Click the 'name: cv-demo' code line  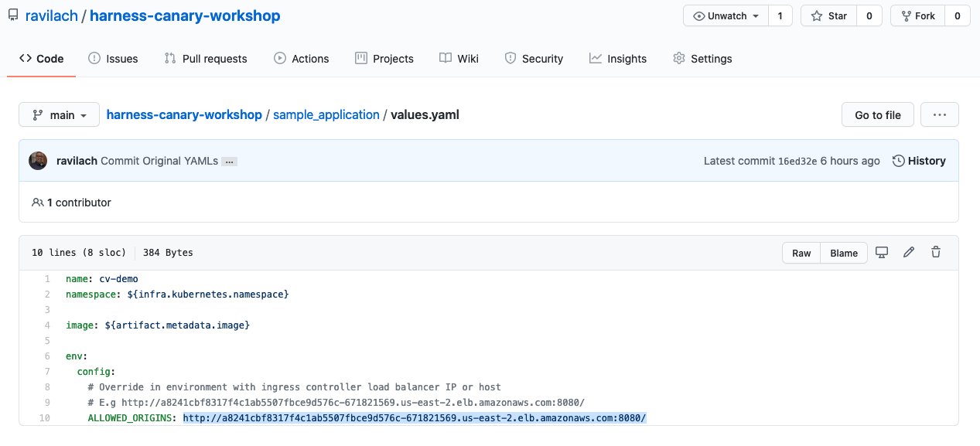click(x=102, y=279)
